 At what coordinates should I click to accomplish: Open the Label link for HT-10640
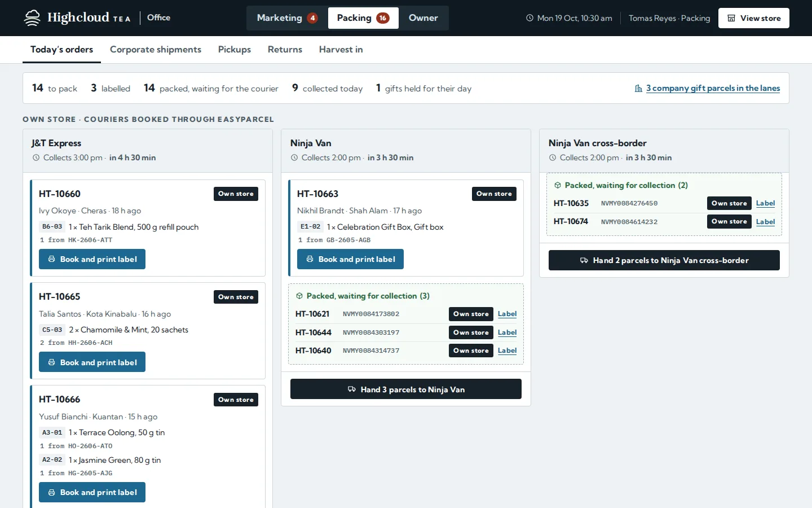point(507,351)
